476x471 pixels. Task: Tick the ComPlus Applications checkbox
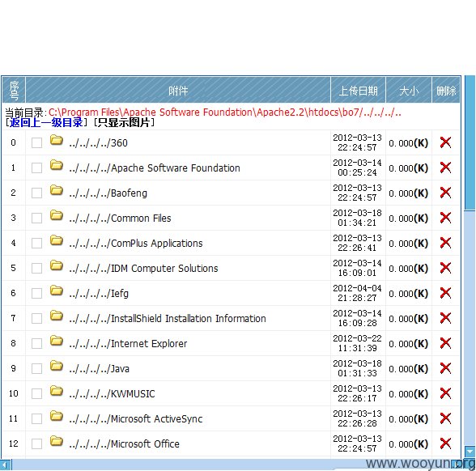(36, 243)
